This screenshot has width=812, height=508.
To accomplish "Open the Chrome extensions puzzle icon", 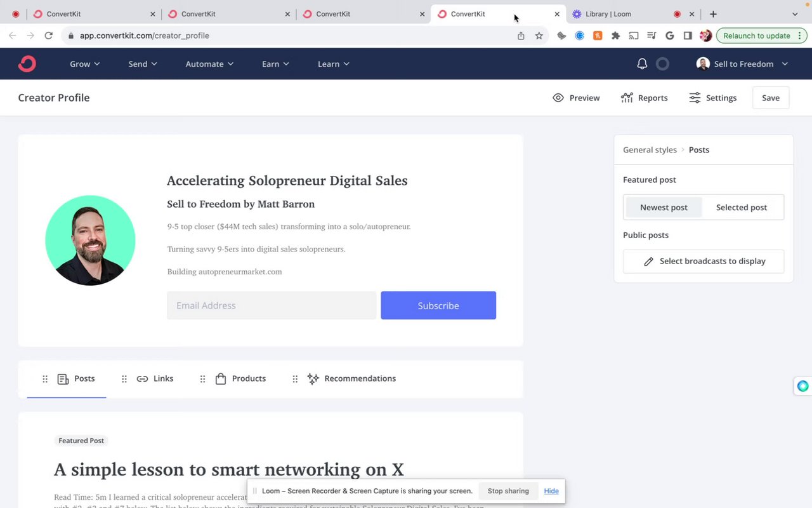I will tap(615, 36).
